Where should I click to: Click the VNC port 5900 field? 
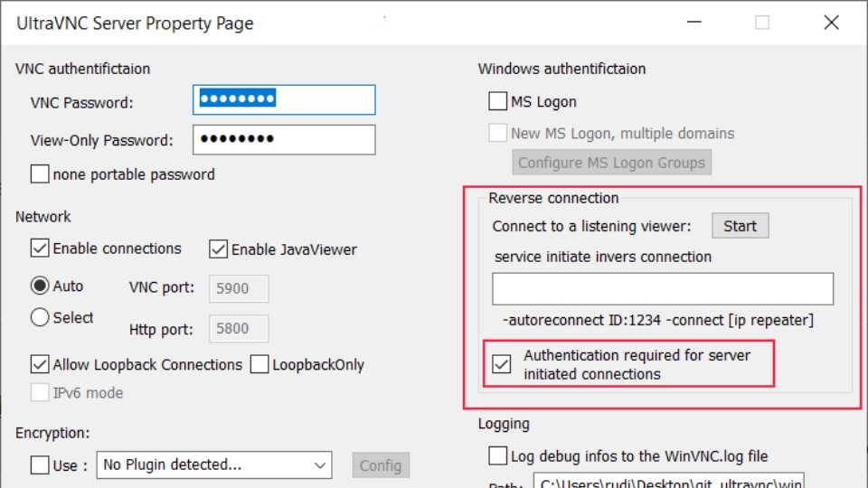tap(239, 288)
